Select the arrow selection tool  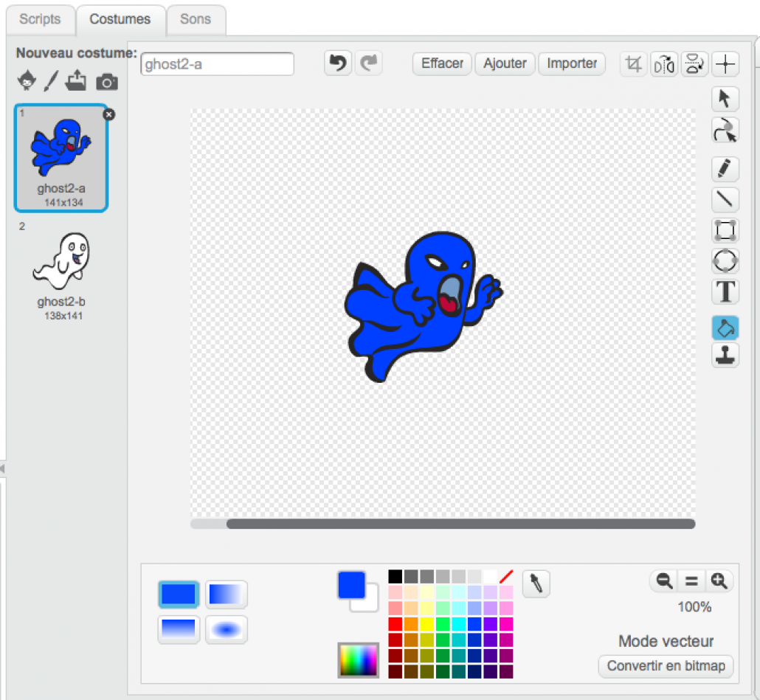tap(725, 99)
